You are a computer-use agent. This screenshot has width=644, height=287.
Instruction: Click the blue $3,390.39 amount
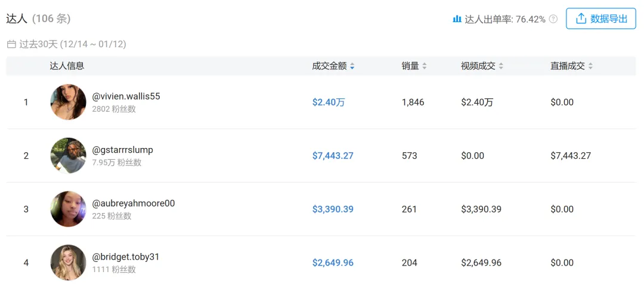[333, 209]
